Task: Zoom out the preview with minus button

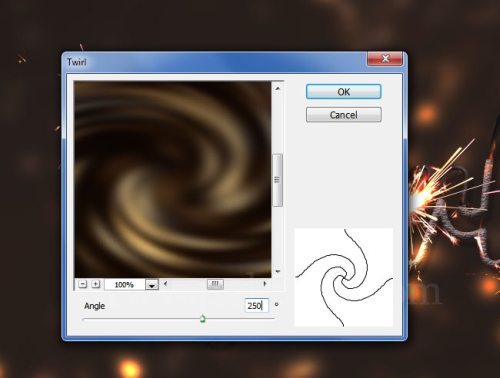Action: [x=83, y=284]
